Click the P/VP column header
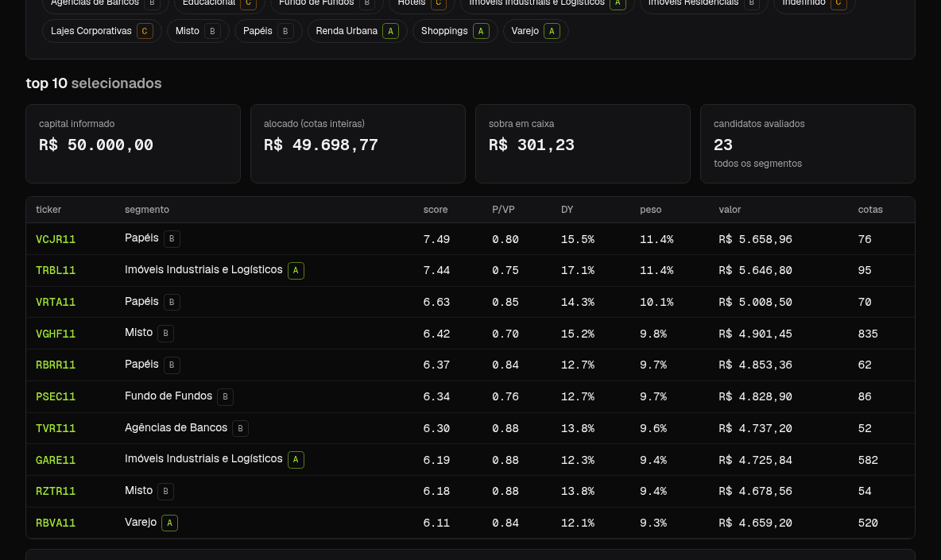941x560 pixels. pos(504,210)
